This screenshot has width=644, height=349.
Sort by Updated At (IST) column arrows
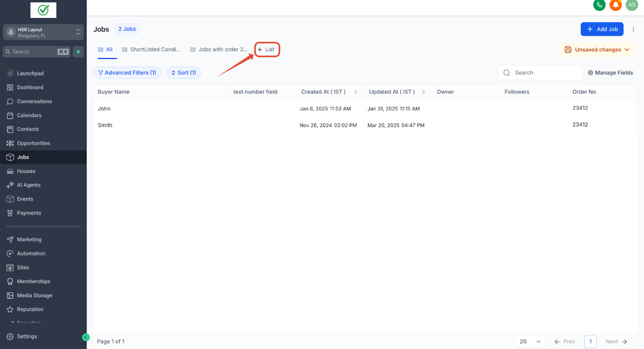(423, 92)
